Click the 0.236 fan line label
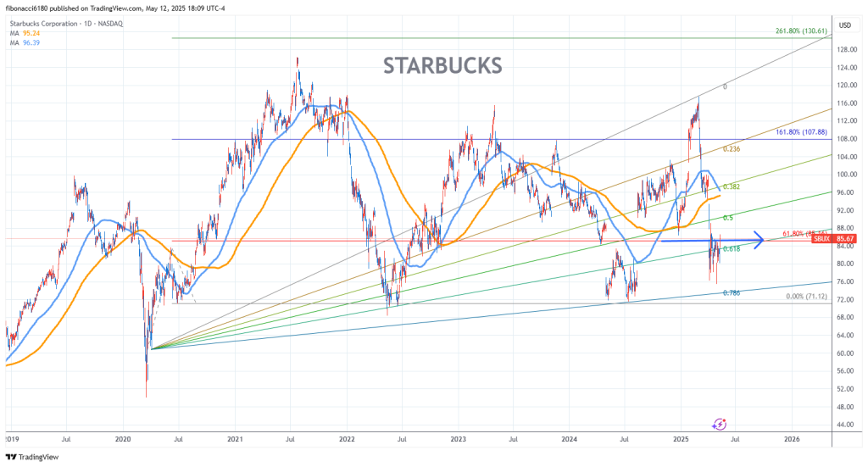868x467 pixels. pos(732,148)
